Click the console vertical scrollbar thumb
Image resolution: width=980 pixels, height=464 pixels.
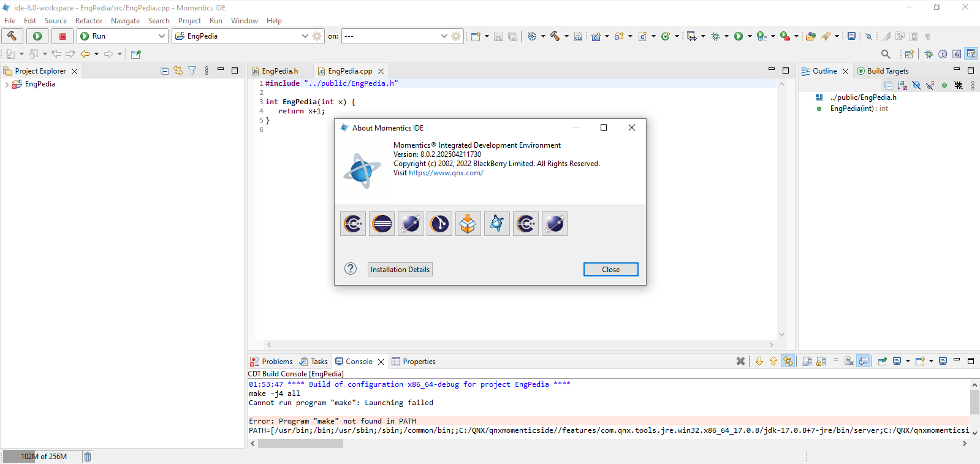[974, 402]
